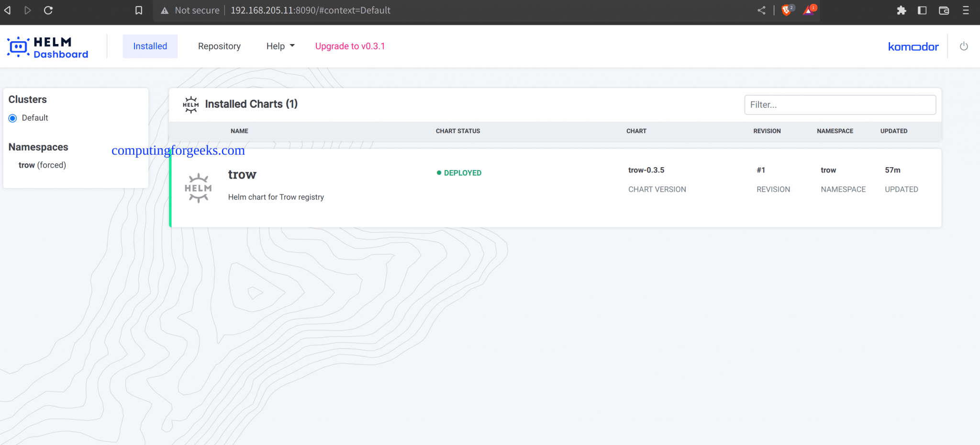The image size is (980, 445).
Task: Click the Helm Dashboard logo
Action: click(47, 46)
